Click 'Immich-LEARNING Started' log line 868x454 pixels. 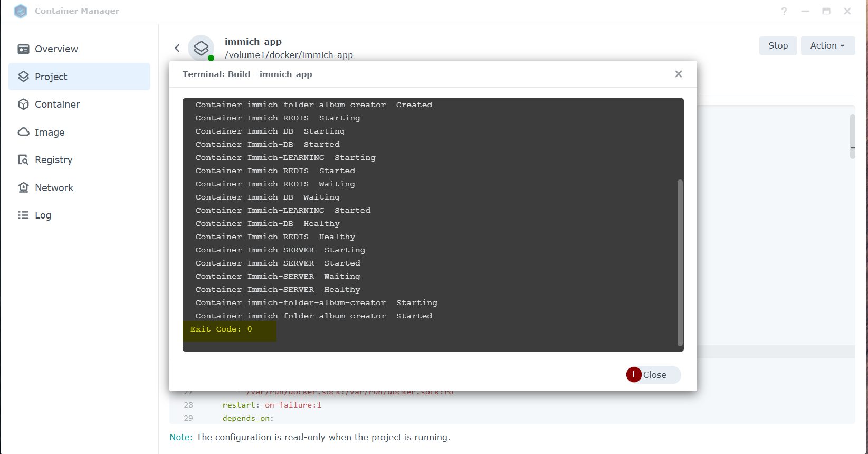coord(283,210)
